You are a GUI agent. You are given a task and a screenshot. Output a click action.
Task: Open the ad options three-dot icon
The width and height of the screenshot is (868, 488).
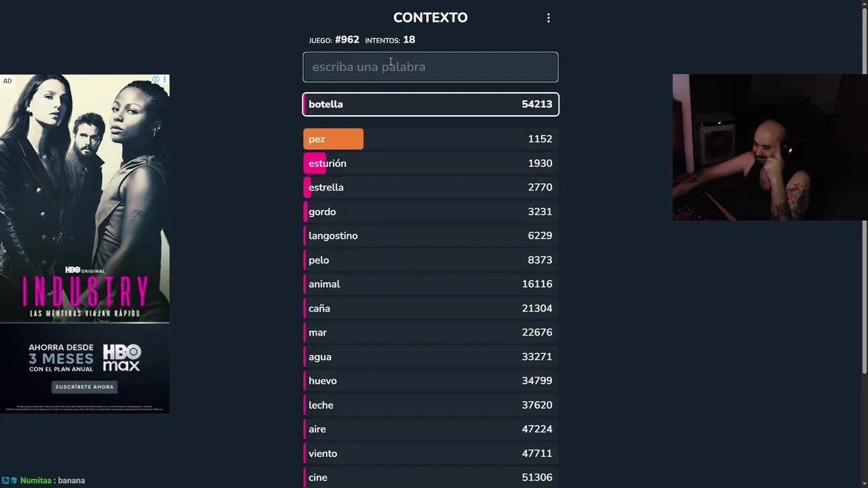(164, 80)
